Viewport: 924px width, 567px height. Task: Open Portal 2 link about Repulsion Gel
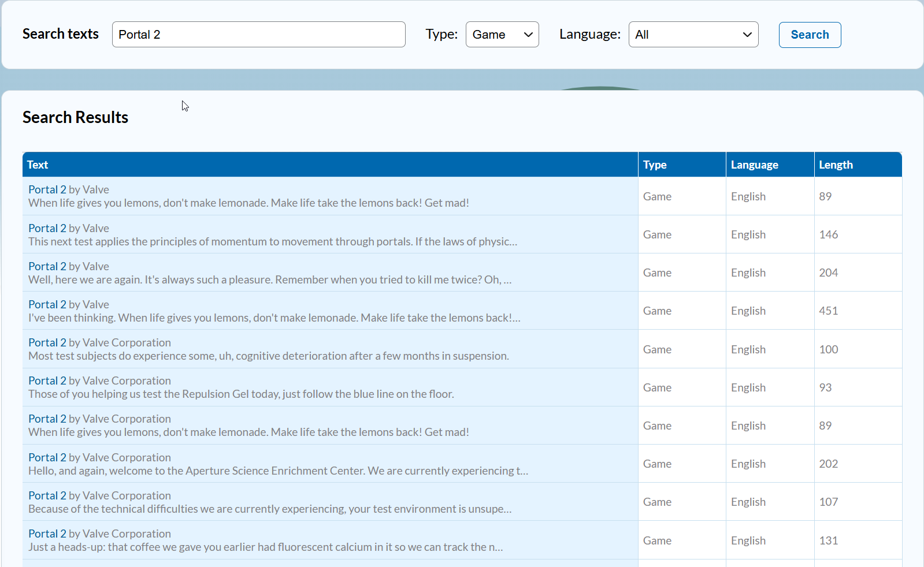coord(47,381)
